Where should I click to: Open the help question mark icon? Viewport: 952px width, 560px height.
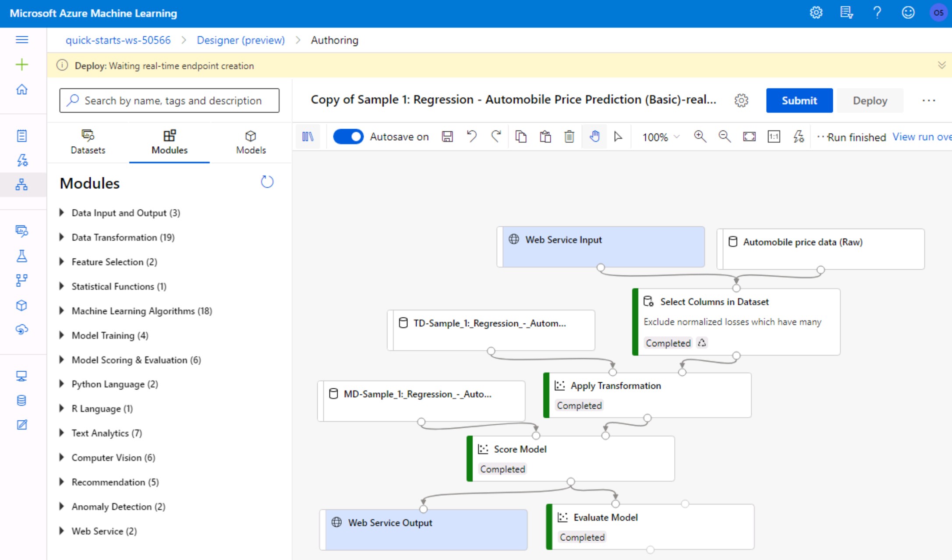pyautogui.click(x=877, y=13)
